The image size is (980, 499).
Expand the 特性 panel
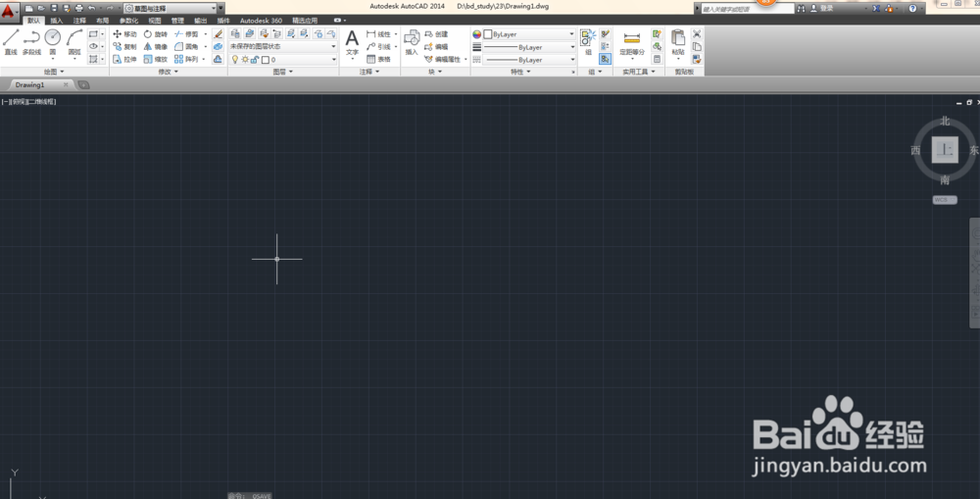tap(520, 72)
